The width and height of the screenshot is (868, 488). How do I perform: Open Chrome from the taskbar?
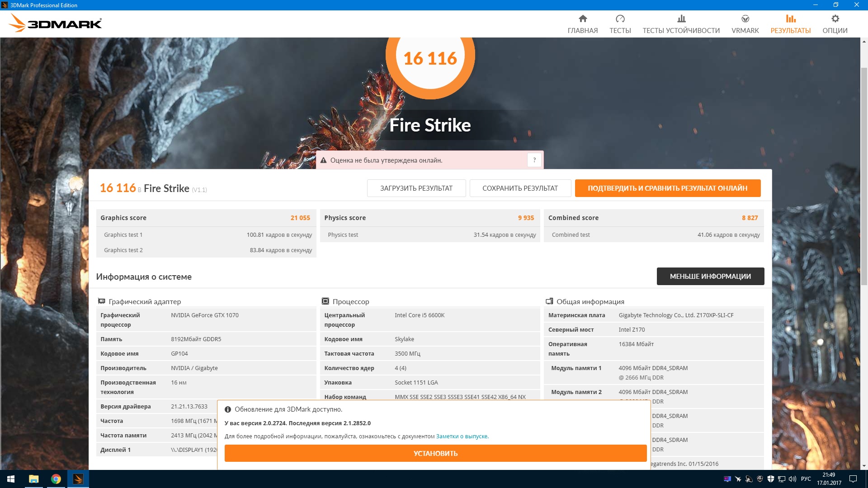click(56, 479)
